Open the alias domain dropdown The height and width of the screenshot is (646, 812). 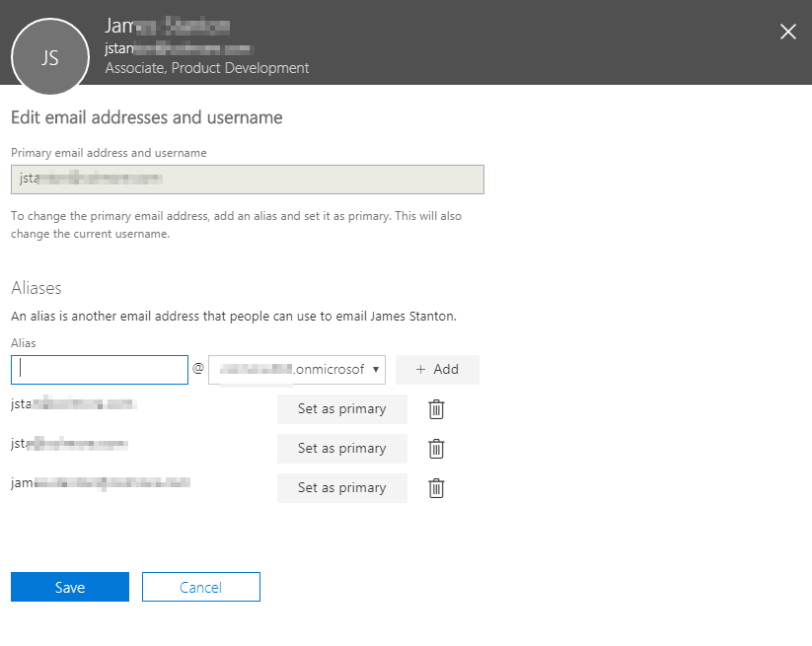click(x=296, y=370)
